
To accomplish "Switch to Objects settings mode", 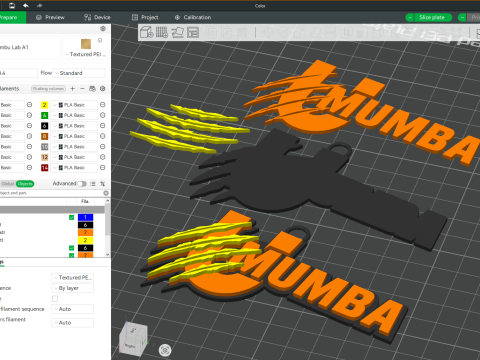I will pyautogui.click(x=25, y=184).
